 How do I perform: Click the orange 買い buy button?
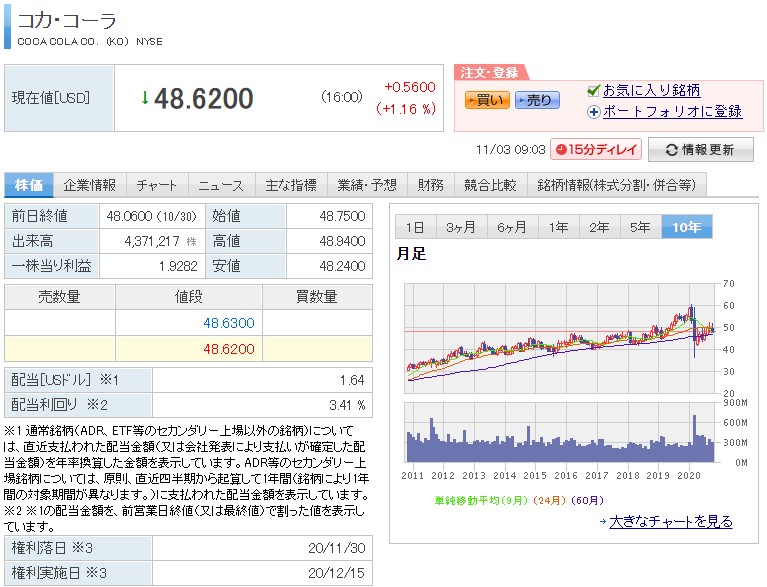[487, 100]
